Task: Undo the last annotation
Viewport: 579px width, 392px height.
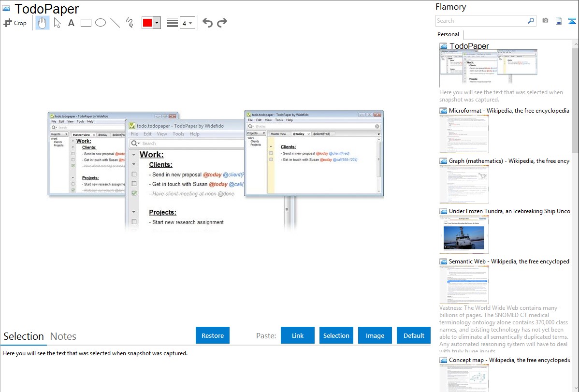Action: click(207, 23)
